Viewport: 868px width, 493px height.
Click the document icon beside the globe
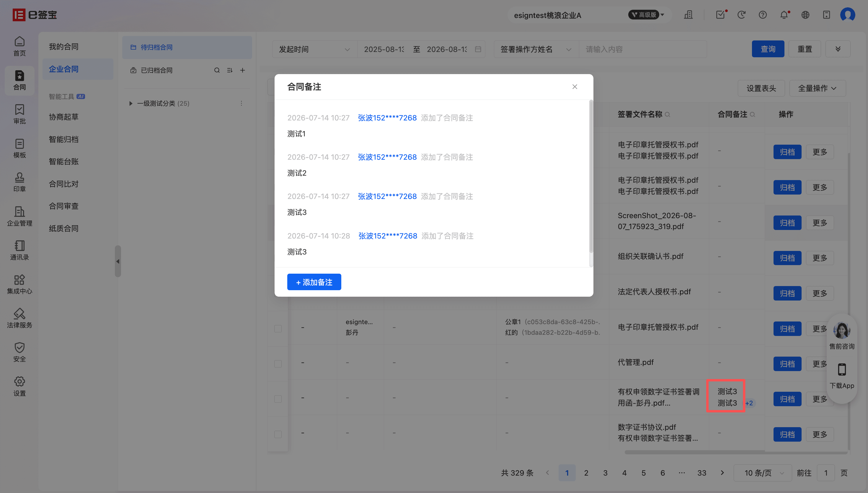tap(826, 14)
